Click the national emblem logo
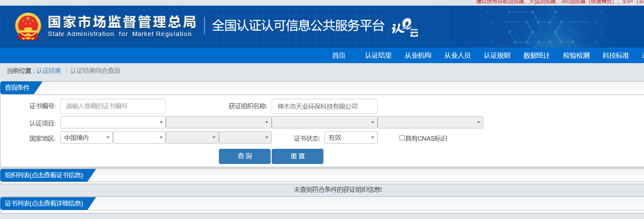Screen dimensions: 644x219 pyautogui.click(x=28, y=26)
